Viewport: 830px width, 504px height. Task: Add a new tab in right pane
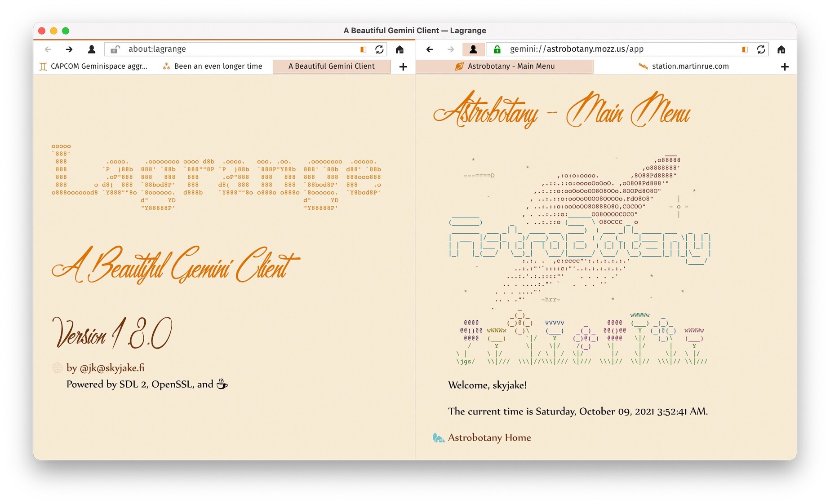(785, 67)
